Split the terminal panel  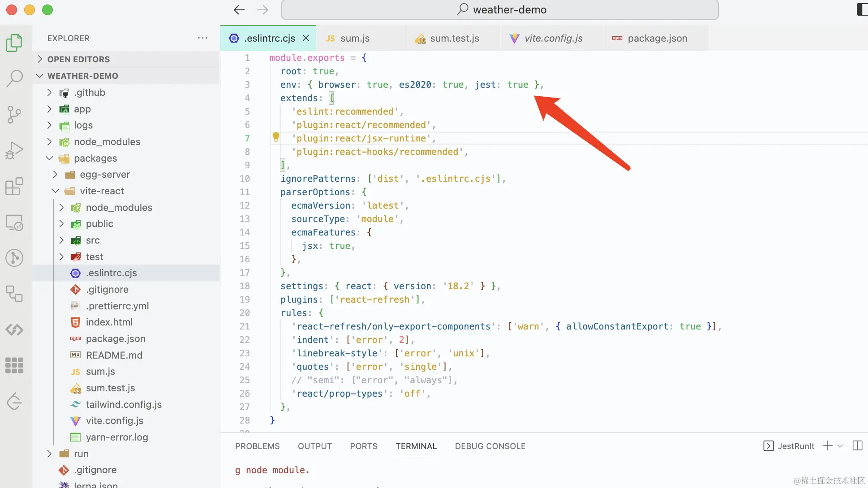(x=857, y=445)
